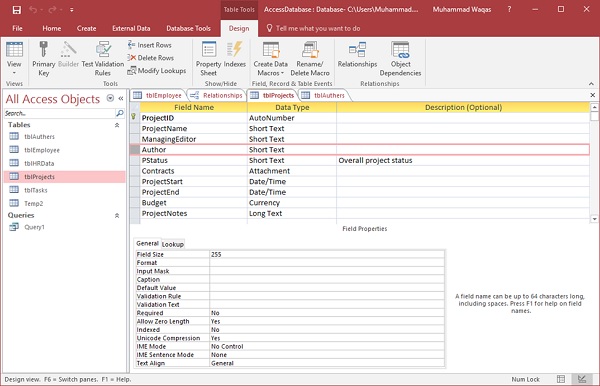
Task: Open the Create Data Macros dropdown
Action: click(271, 68)
